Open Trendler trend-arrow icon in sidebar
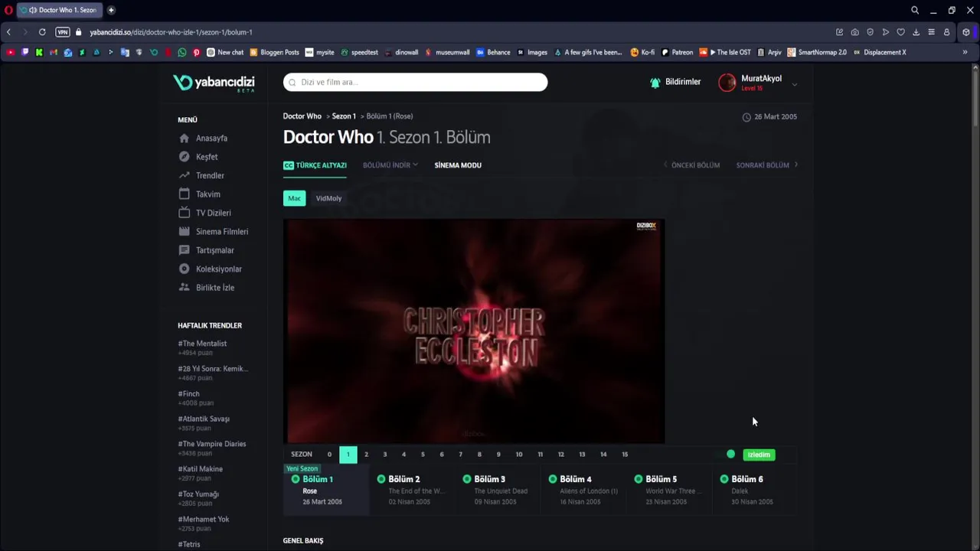The height and width of the screenshot is (551, 980). pyautogui.click(x=184, y=175)
